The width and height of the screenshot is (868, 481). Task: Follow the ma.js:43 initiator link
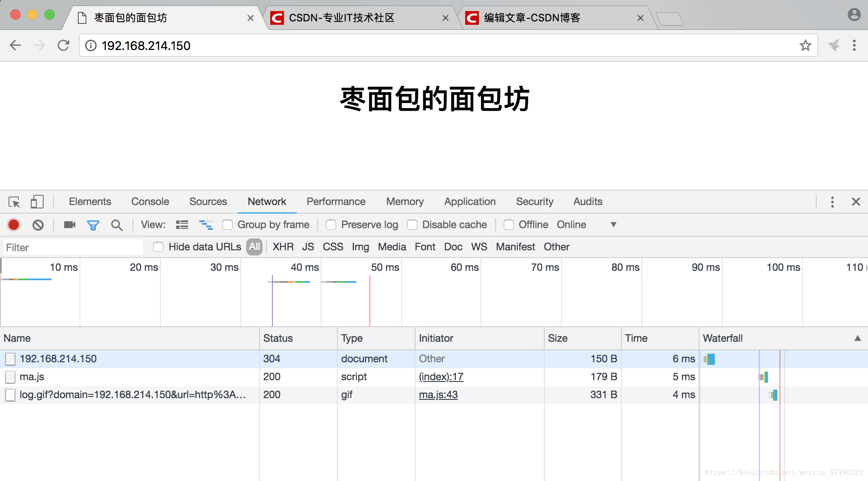438,395
